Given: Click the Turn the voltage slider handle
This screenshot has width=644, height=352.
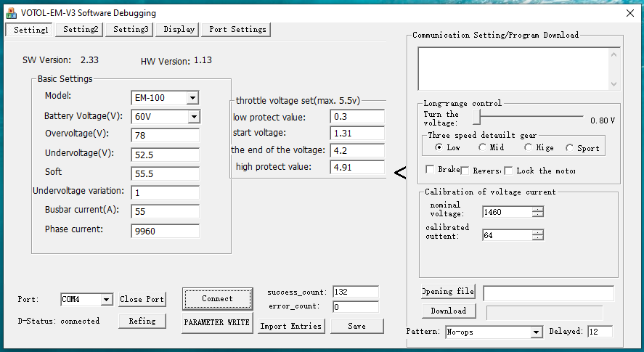Looking at the screenshot, I should (477, 116).
